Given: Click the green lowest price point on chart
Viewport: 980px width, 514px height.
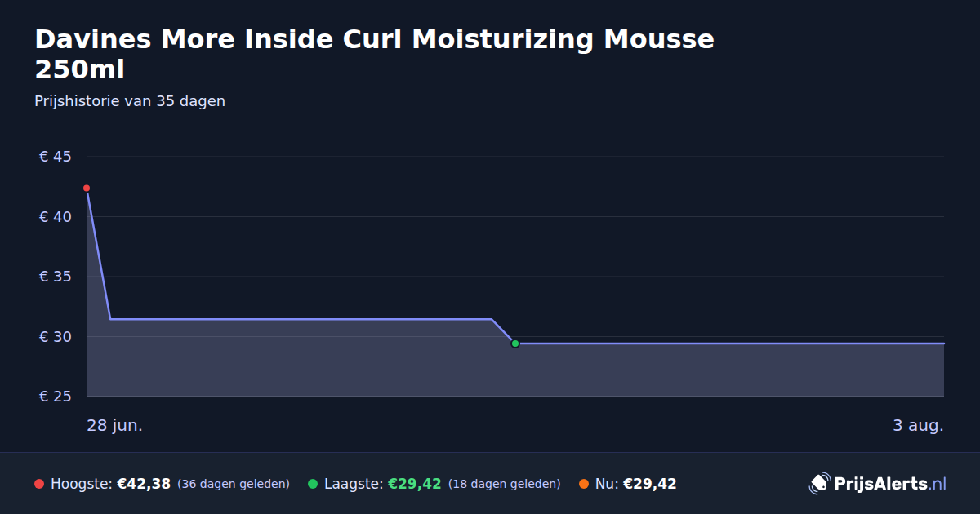Looking at the screenshot, I should pos(515,343).
